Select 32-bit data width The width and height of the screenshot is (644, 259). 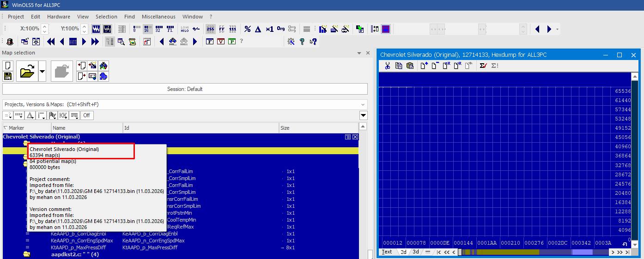158,29
